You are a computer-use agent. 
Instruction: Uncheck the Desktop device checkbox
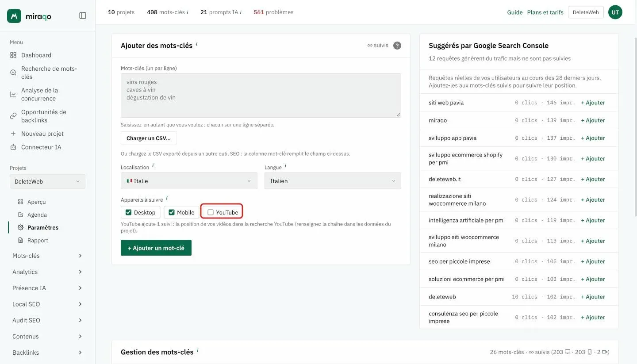pos(129,212)
